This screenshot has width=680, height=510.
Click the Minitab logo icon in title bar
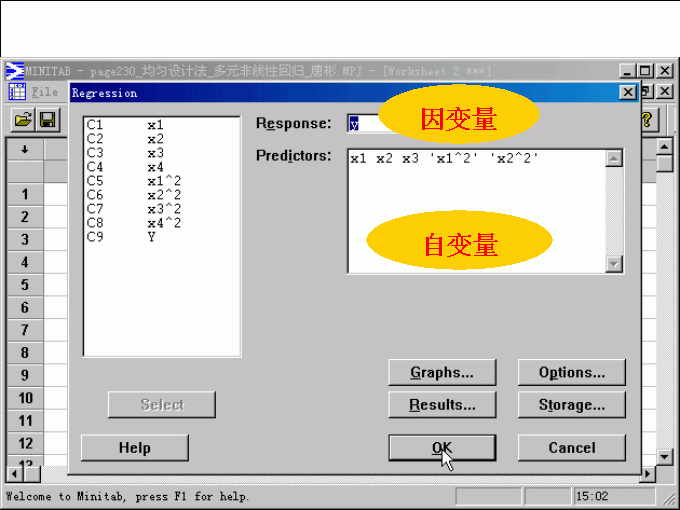15,71
